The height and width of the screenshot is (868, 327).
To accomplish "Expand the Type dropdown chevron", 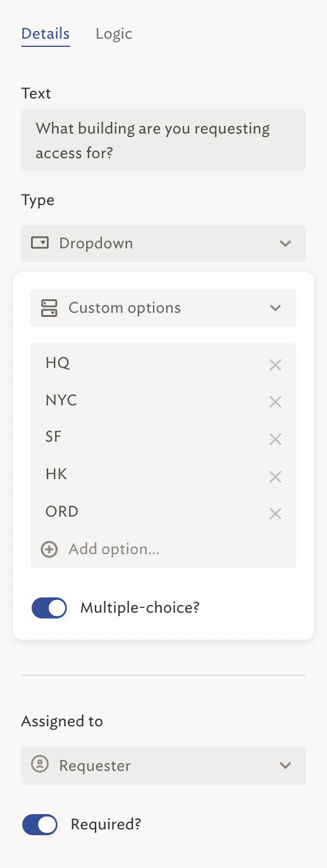I will 285,243.
